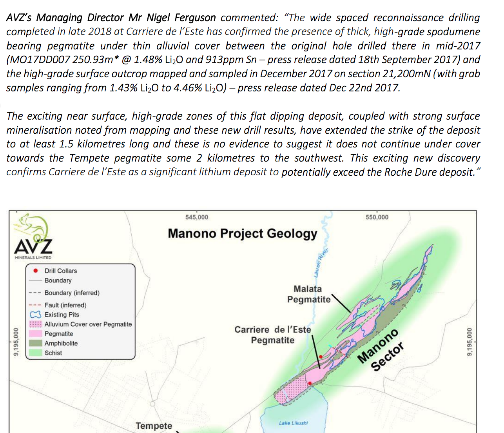This screenshot has width=504, height=433.
Task: Click the "Manono Sector" map label
Action: [x=381, y=350]
